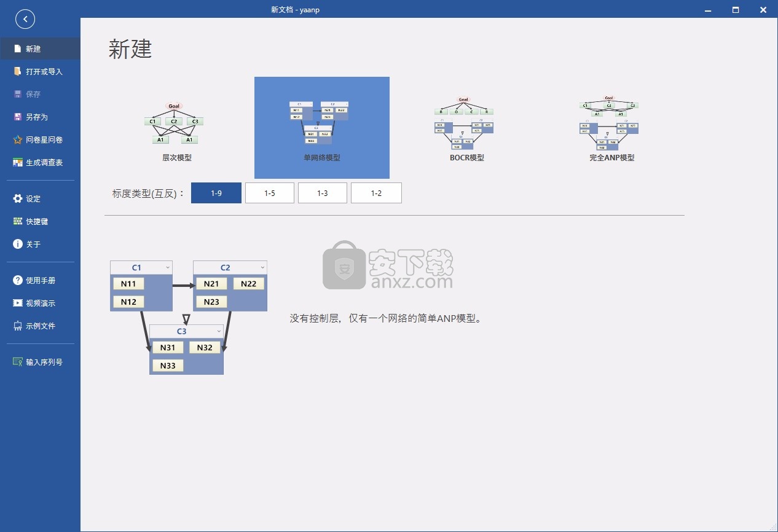Image resolution: width=778 pixels, height=532 pixels.
Task: Select the 1-9 scale type
Action: (x=216, y=193)
